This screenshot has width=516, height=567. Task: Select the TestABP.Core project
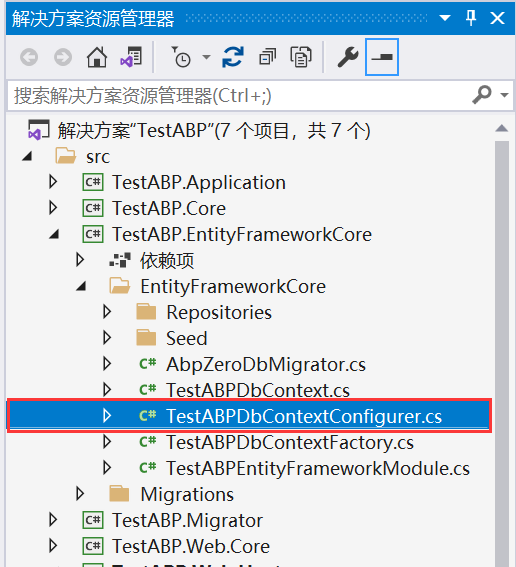tap(169, 208)
